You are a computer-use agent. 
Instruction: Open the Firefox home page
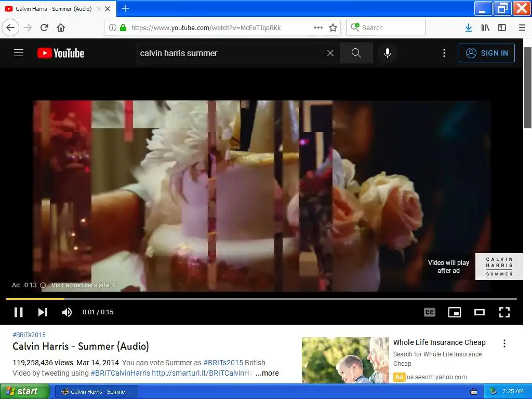click(61, 28)
